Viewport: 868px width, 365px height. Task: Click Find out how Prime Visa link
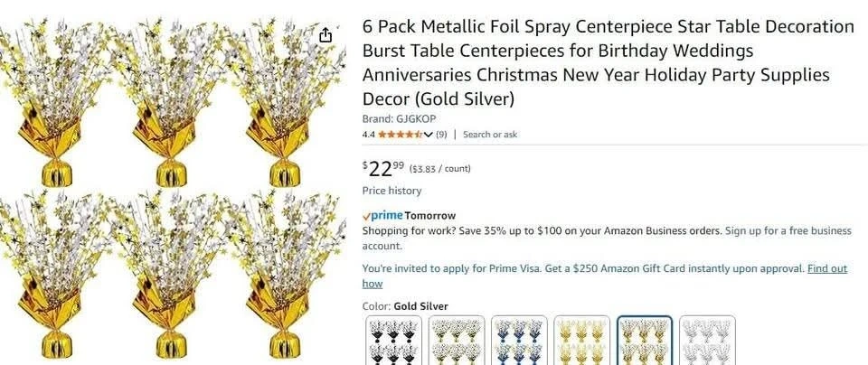(826, 269)
